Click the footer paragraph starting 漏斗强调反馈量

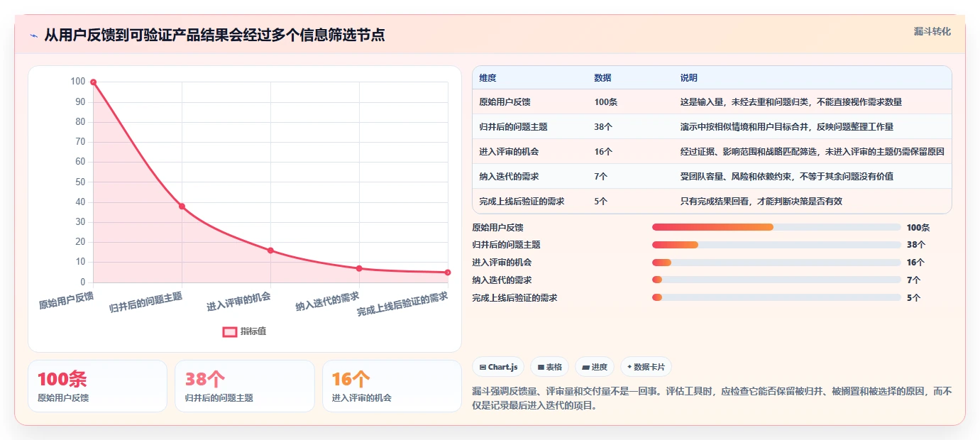coord(712,398)
